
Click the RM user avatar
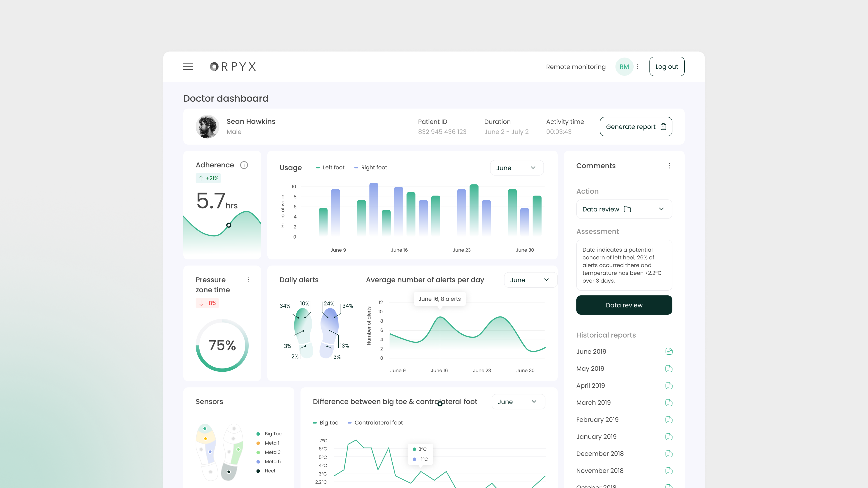click(x=624, y=67)
